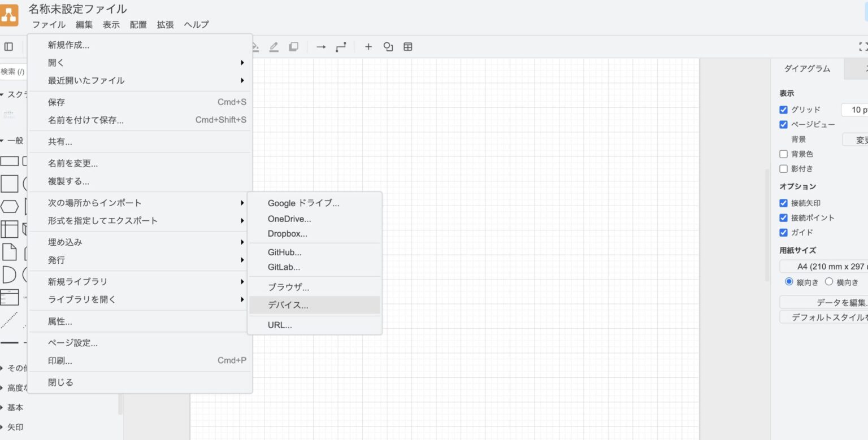Enable the 背景色 checkbox
Screen dimensions: 868x440
[783, 154]
